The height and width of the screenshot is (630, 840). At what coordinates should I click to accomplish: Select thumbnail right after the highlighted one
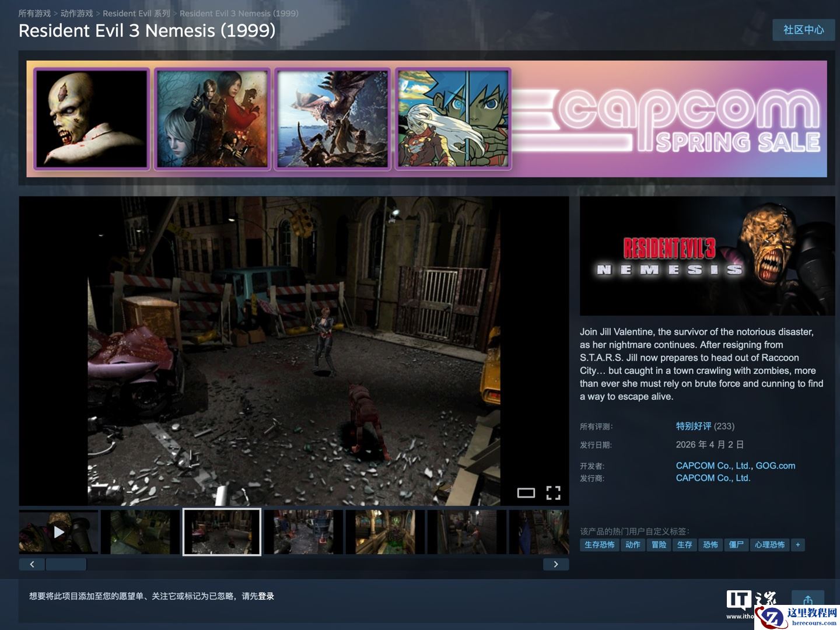(x=303, y=531)
